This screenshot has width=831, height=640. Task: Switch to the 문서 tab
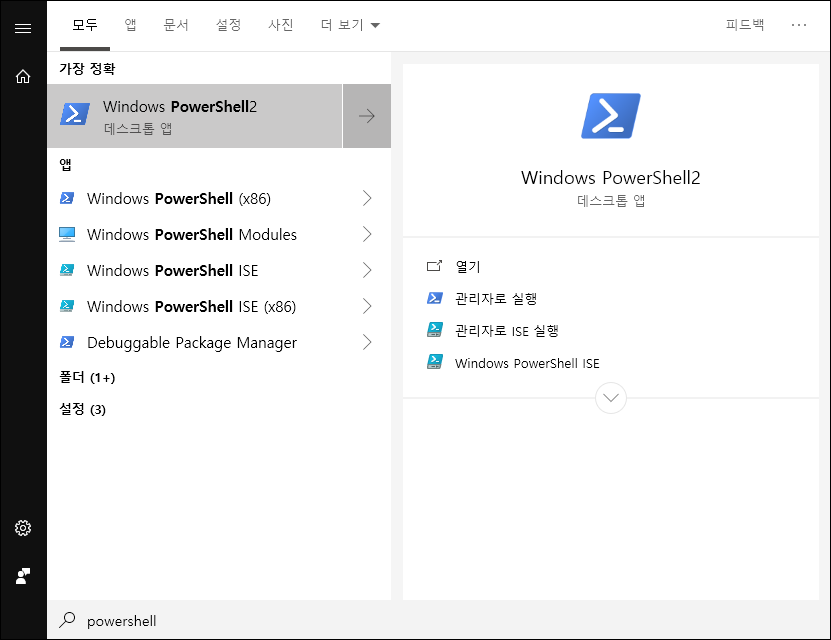[x=176, y=25]
